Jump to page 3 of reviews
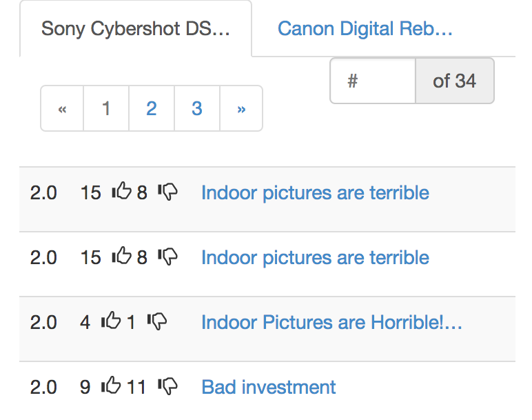 pos(197,108)
